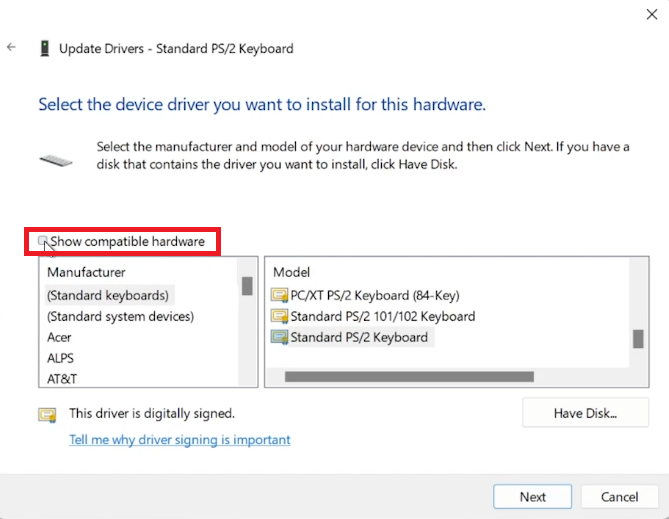Click the Have Disk button
The width and height of the screenshot is (669, 519).
click(x=585, y=412)
